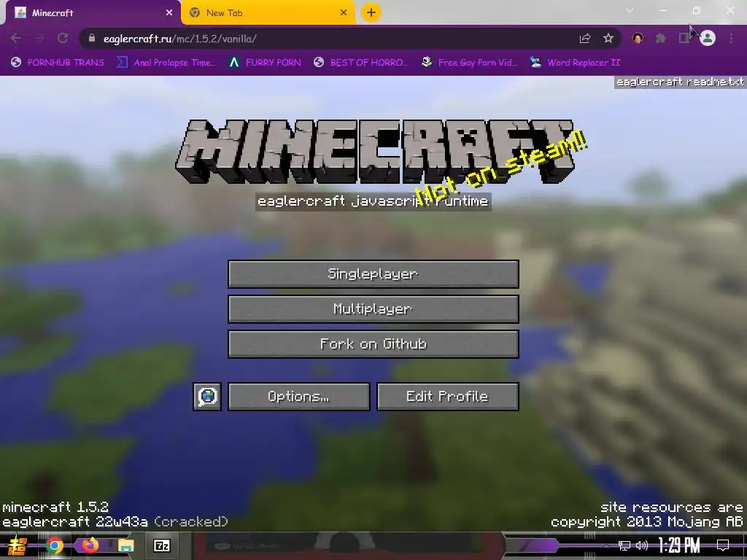
Task: Bookmark this page with the star icon
Action: [x=608, y=38]
